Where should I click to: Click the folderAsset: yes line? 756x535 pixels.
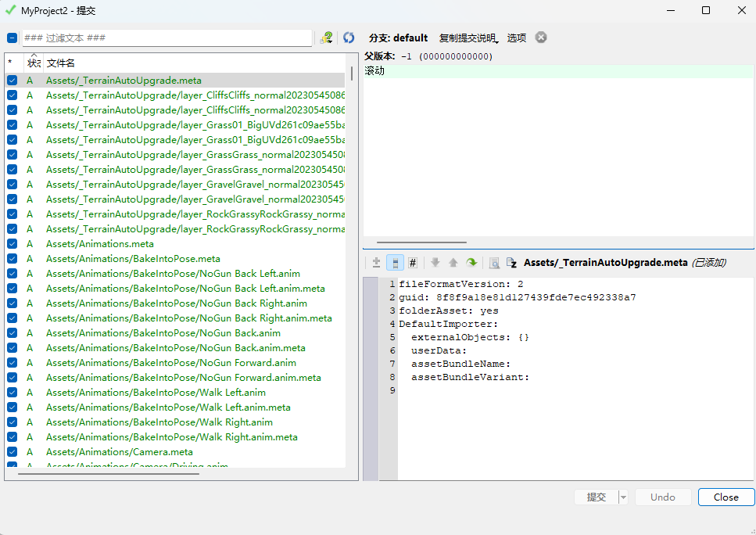click(x=449, y=311)
